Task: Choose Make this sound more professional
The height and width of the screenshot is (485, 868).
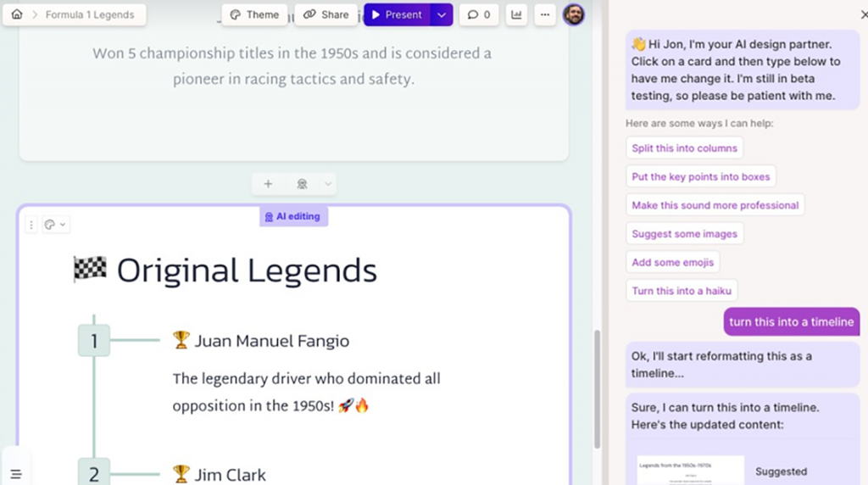Action: coord(715,205)
